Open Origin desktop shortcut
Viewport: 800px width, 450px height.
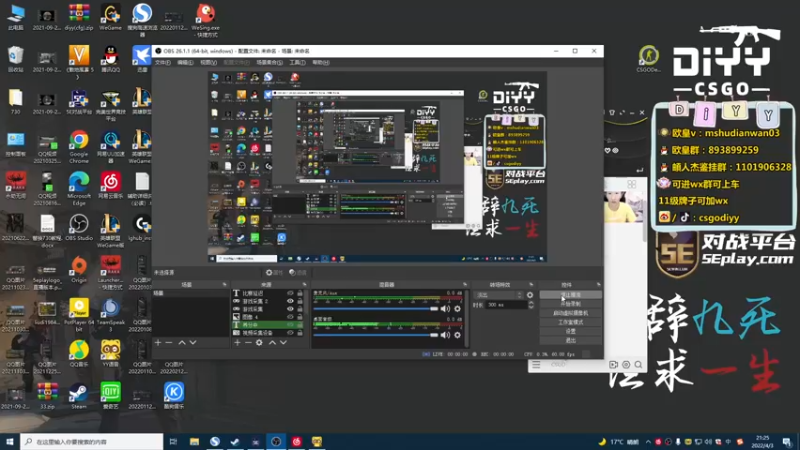click(79, 270)
